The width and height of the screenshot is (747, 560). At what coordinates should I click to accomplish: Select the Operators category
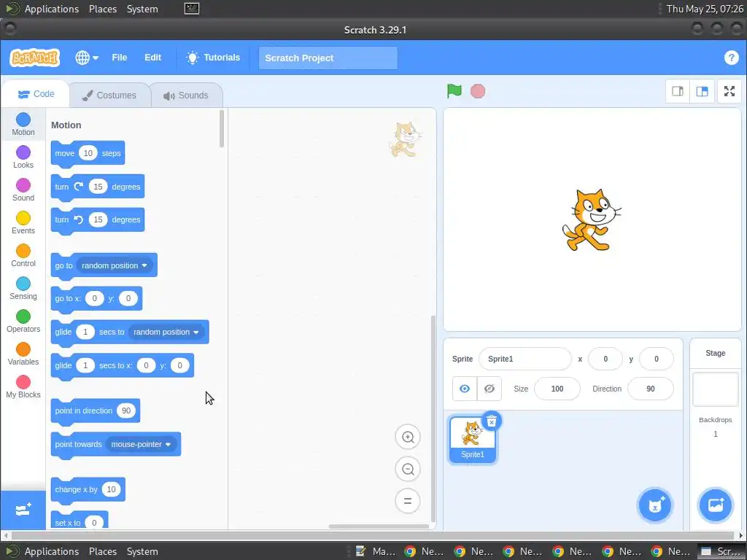tap(23, 322)
